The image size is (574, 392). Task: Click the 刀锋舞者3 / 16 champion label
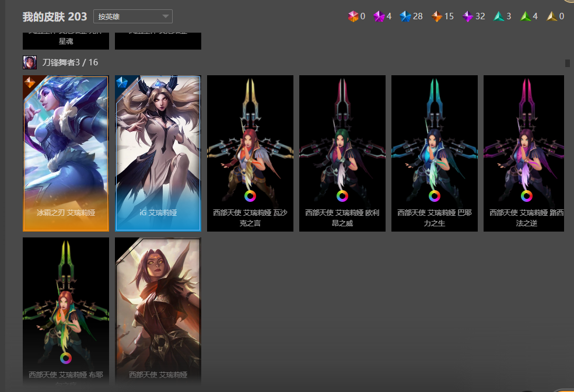coord(70,62)
